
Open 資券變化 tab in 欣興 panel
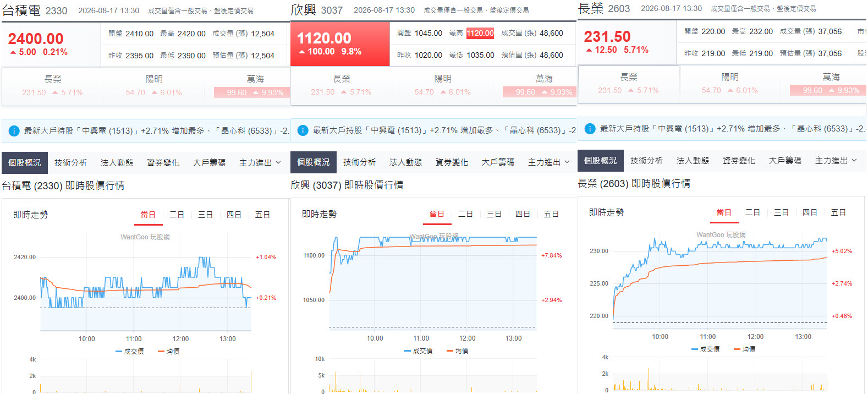coord(452,162)
